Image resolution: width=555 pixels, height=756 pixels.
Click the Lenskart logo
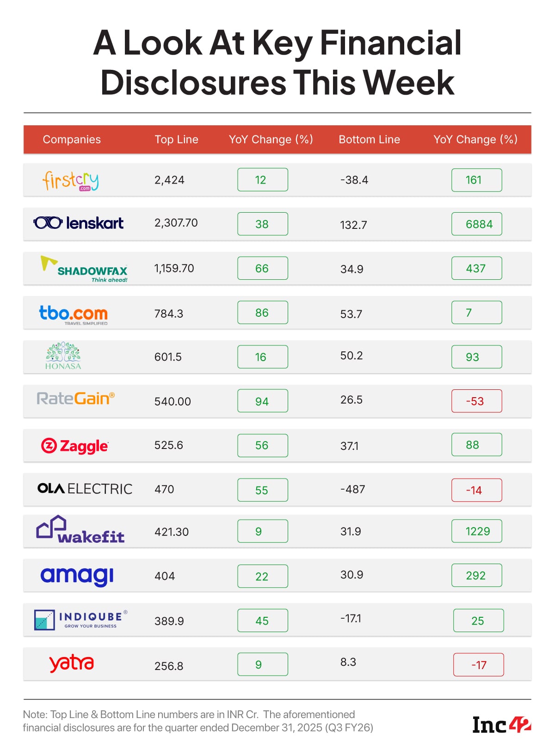79,223
